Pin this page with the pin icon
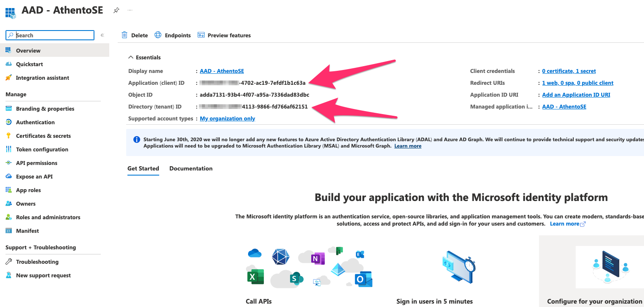 tap(116, 10)
